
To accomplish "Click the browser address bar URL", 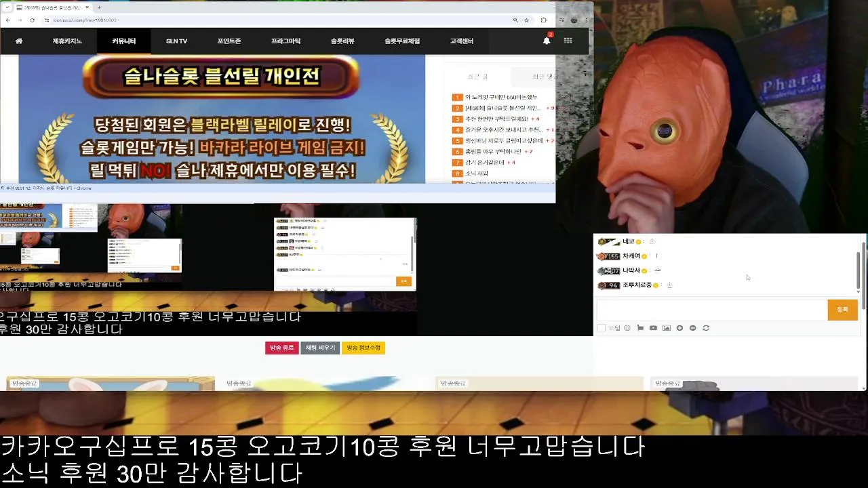I will pos(84,20).
